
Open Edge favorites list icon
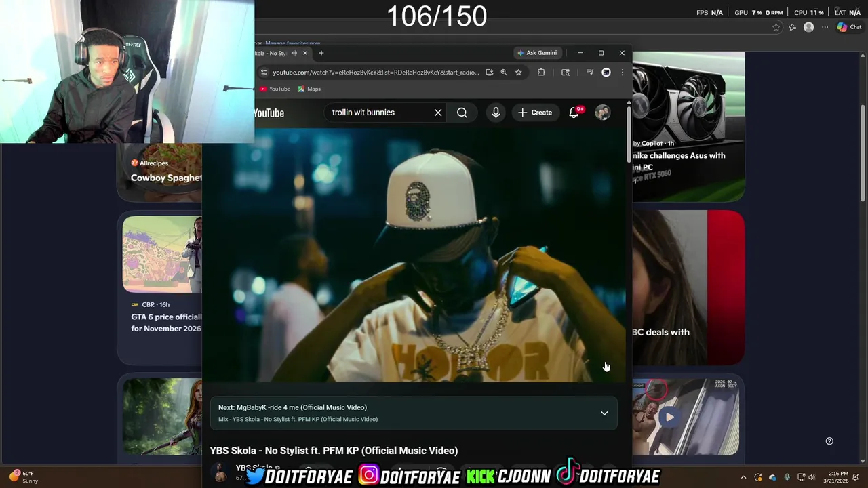click(792, 27)
